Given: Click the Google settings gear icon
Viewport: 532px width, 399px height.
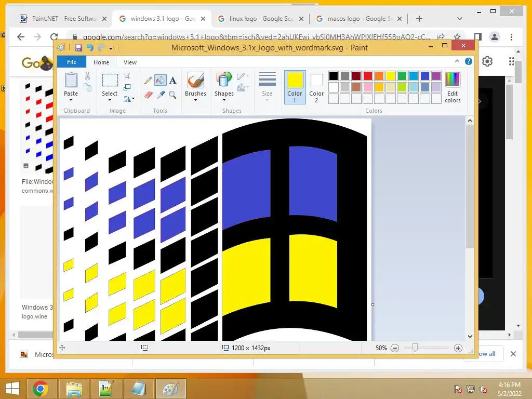Looking at the screenshot, I should click(487, 61).
